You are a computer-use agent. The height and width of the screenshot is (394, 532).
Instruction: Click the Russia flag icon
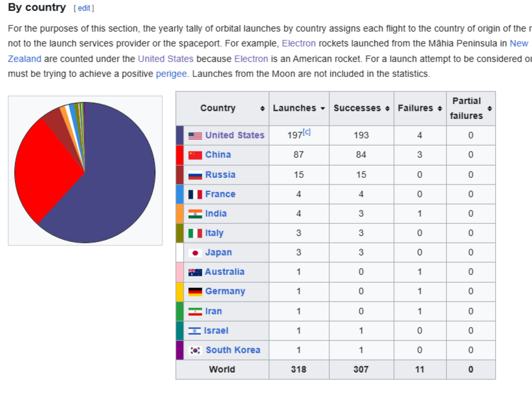click(195, 175)
